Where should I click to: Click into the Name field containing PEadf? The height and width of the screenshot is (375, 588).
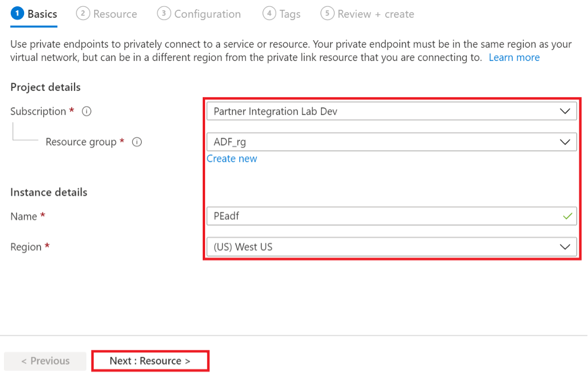379,217
